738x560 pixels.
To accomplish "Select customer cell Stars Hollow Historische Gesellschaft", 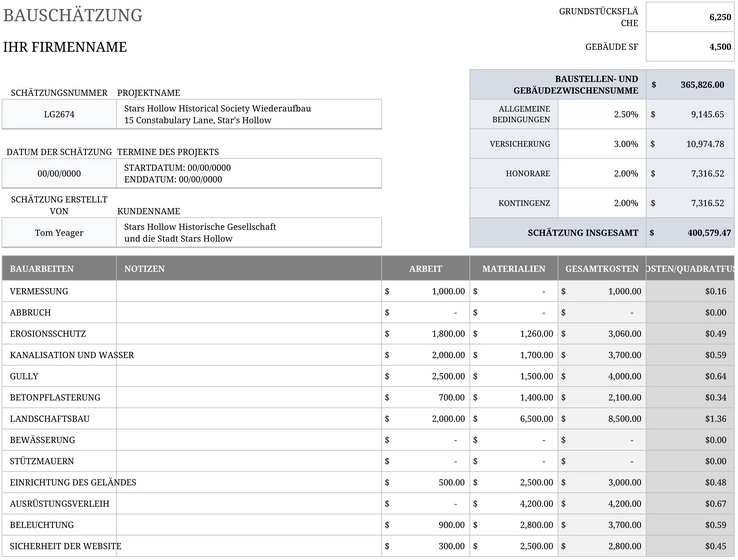I will click(249, 233).
